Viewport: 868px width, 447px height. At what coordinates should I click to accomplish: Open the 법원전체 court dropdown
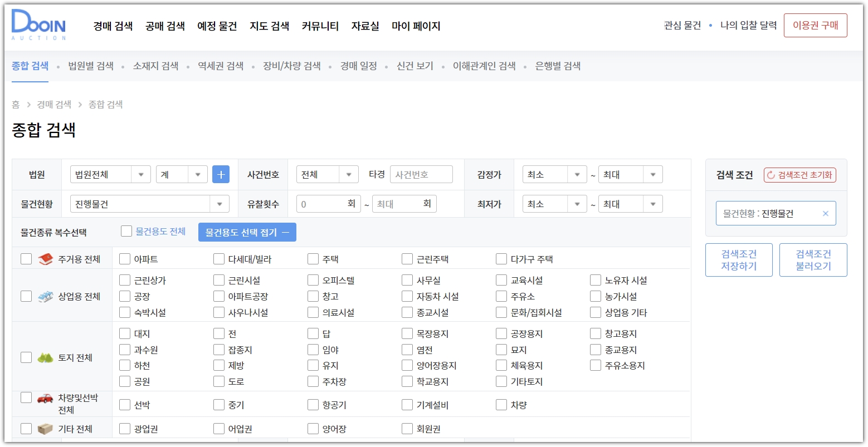110,174
